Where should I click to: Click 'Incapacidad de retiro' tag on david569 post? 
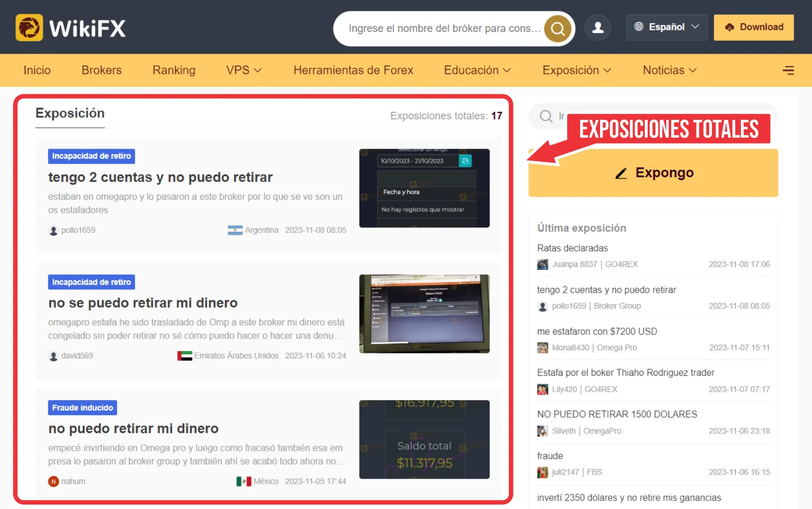(x=92, y=282)
